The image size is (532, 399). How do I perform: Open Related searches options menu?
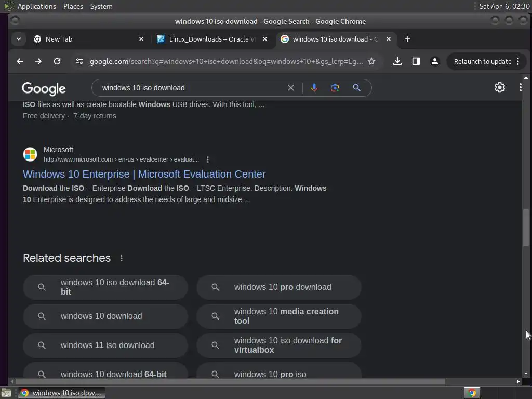click(122, 258)
